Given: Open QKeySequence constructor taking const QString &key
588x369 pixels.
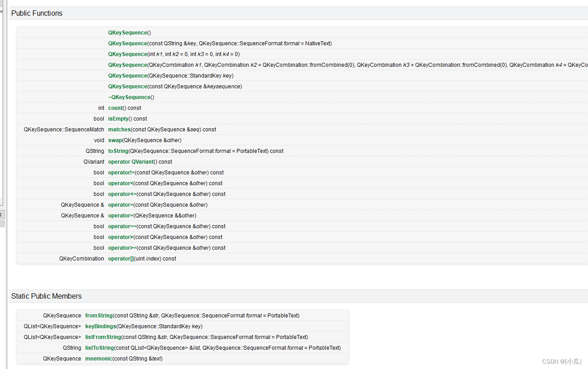Looking at the screenshot, I should tap(127, 43).
